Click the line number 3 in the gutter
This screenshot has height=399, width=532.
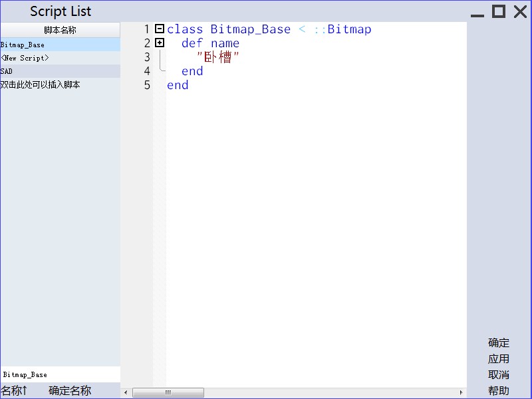coord(147,57)
